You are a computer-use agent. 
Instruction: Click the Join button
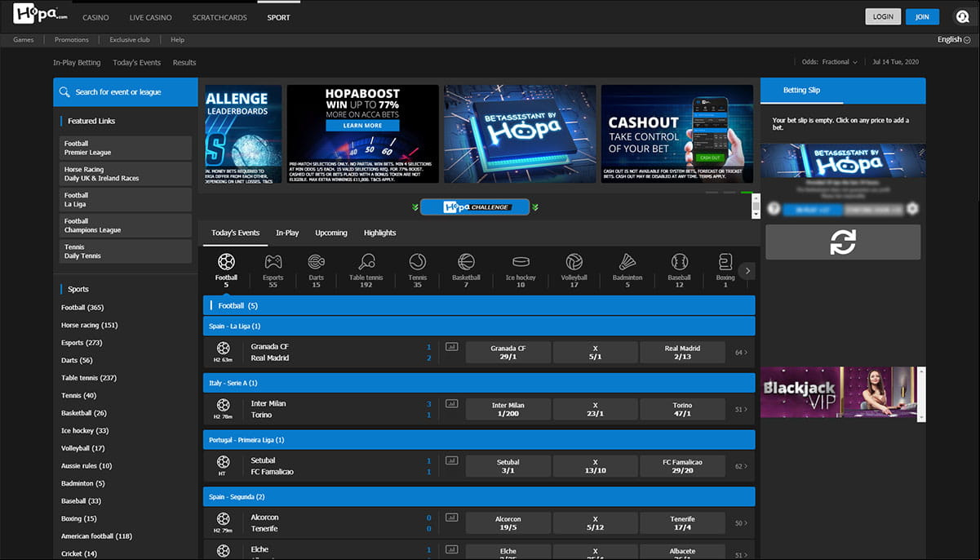click(x=922, y=16)
